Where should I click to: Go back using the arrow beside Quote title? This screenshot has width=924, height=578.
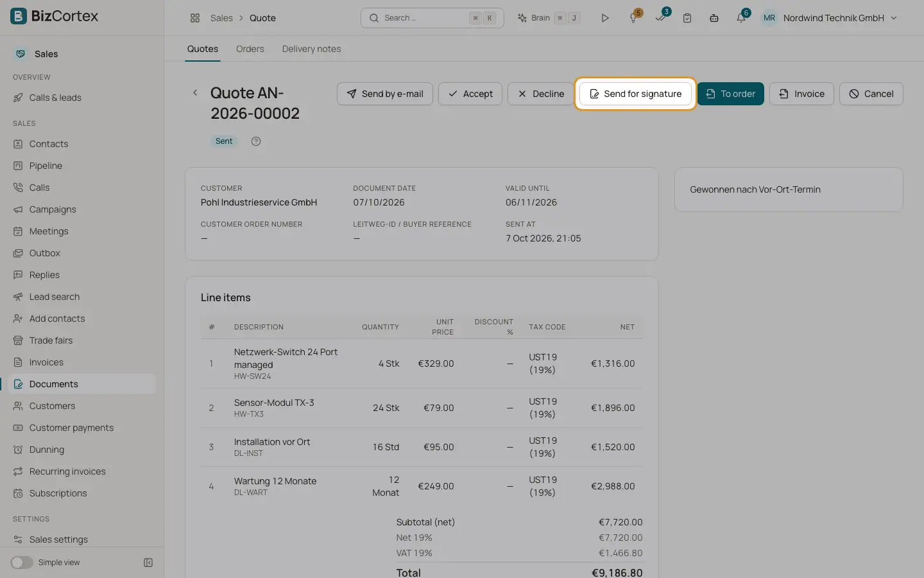(x=195, y=93)
